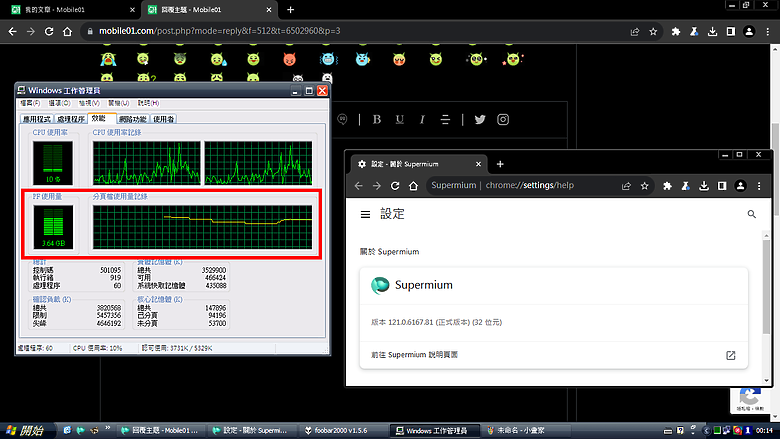Apply strikethrough formatting in the post editor
The image size is (780, 439).
coord(445,119)
